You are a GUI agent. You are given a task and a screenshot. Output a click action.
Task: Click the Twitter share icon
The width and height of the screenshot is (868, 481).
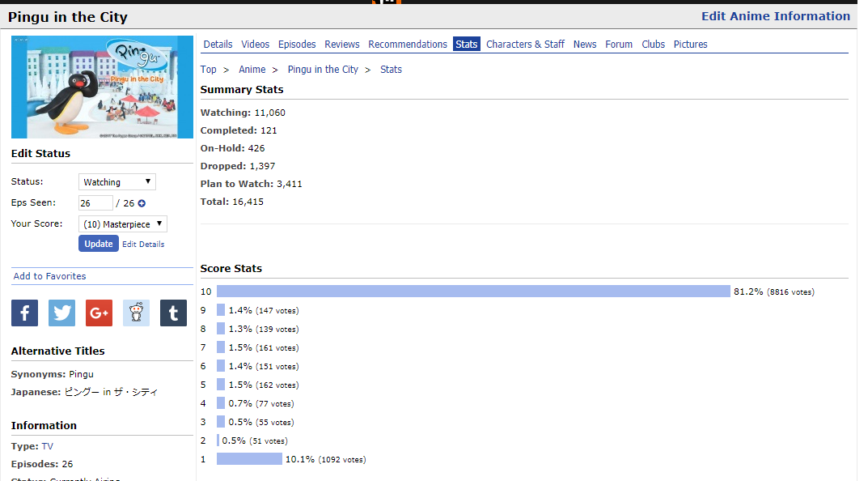coord(61,313)
